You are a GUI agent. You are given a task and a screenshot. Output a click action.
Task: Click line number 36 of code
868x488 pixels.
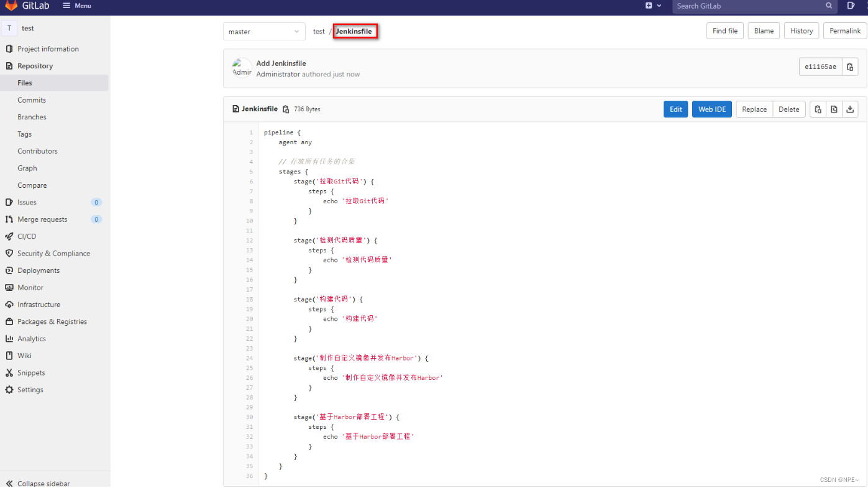click(249, 476)
